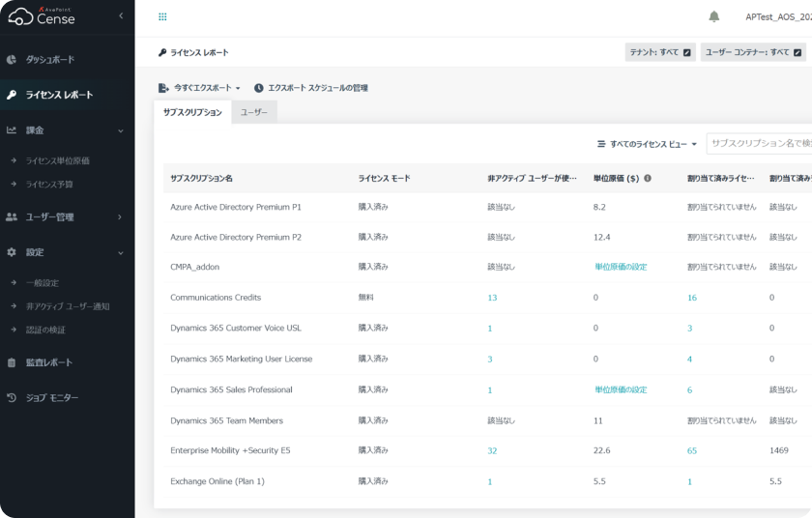Select Dynamics 365 Team Members row name
Image resolution: width=812 pixels, height=518 pixels.
point(227,420)
